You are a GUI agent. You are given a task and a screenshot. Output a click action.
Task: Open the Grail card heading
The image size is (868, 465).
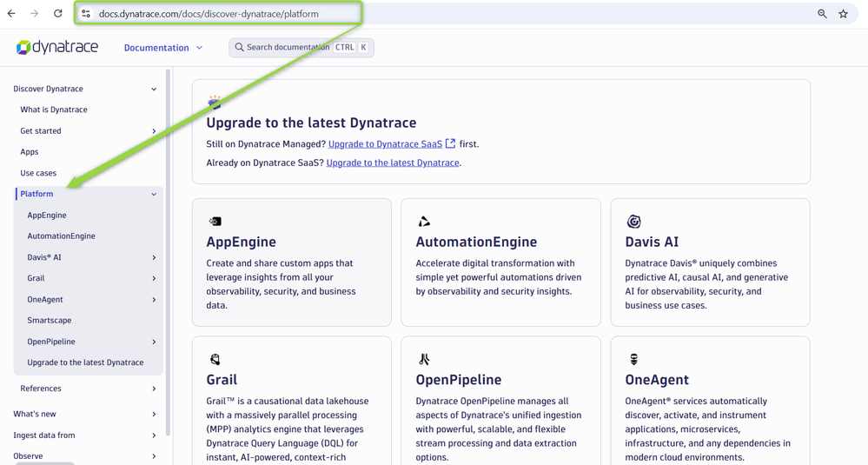pyautogui.click(x=222, y=380)
